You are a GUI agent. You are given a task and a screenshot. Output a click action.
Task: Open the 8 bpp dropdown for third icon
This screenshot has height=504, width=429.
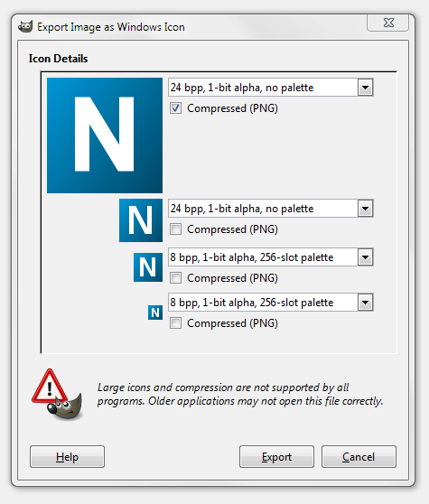tap(271, 257)
